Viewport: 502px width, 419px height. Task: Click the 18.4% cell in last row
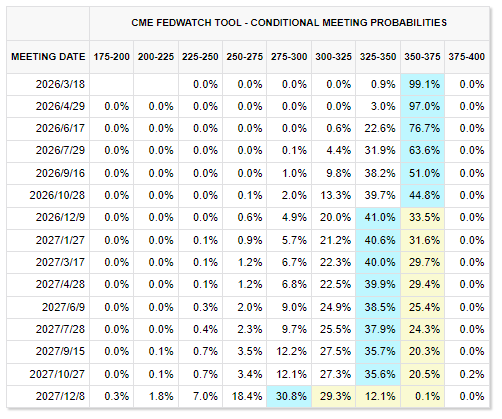247,396
